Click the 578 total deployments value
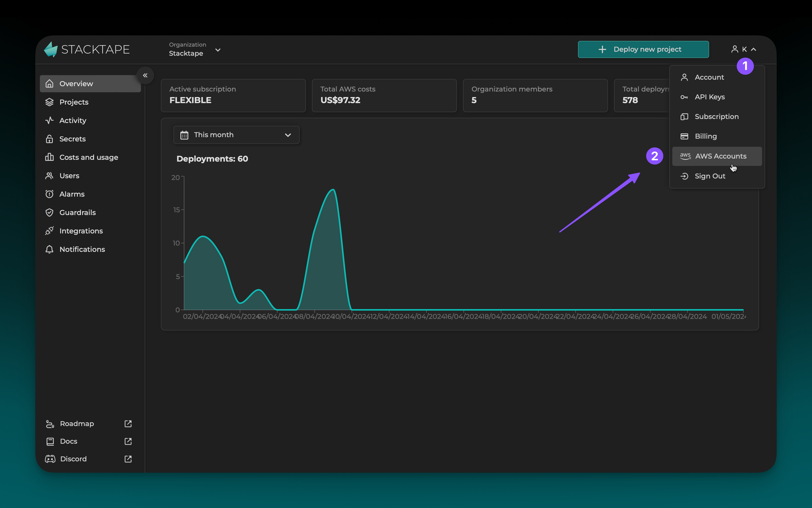 point(630,100)
